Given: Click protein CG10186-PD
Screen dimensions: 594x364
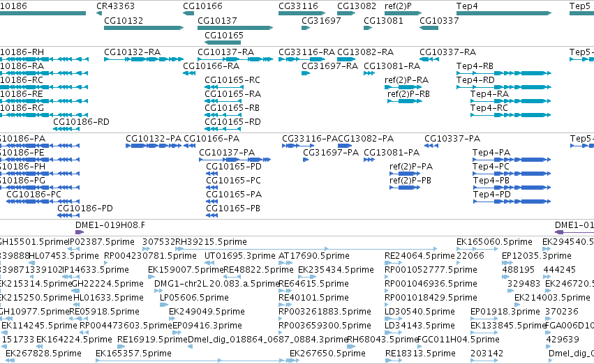Looking at the screenshot, I should coord(85,208).
